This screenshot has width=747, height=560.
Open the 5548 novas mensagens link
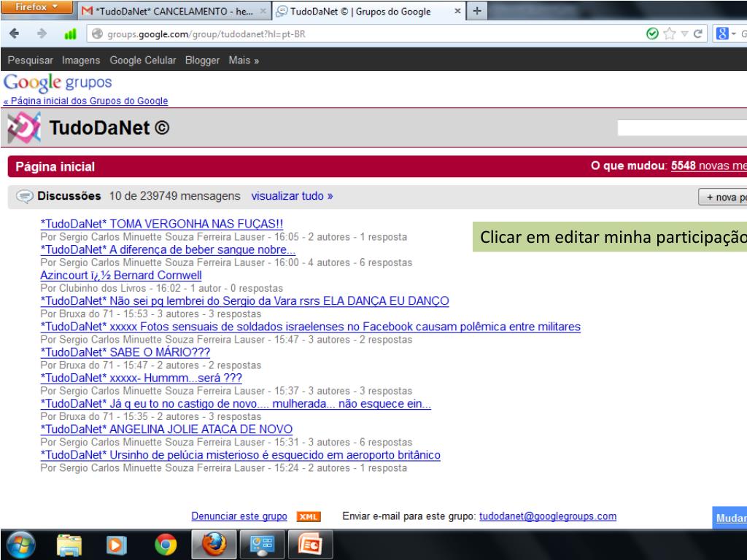tap(709, 166)
